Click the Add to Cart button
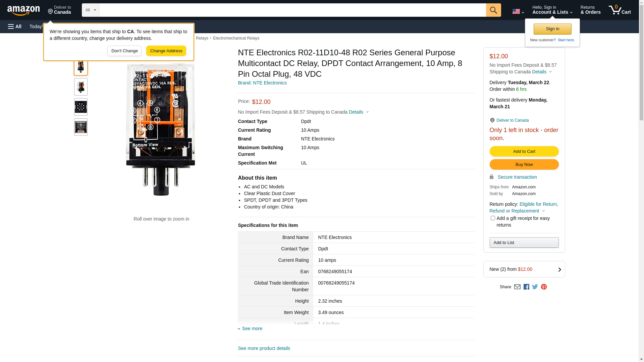 (x=524, y=152)
